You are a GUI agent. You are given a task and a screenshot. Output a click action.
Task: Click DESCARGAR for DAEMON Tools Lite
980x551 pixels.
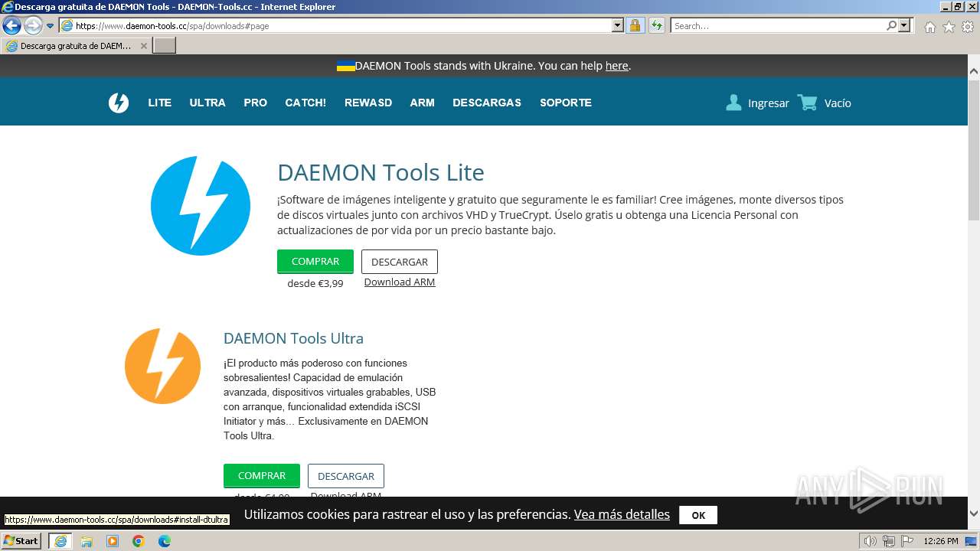point(400,262)
